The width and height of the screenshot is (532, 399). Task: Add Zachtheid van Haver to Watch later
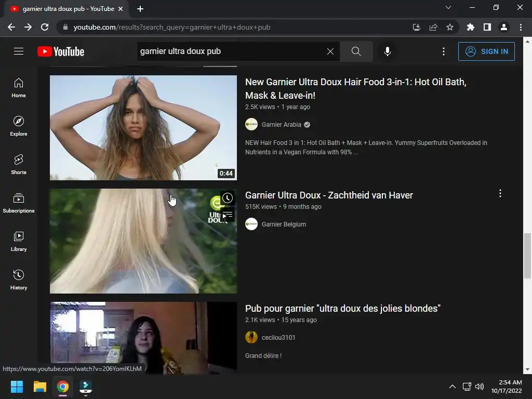[228, 198]
